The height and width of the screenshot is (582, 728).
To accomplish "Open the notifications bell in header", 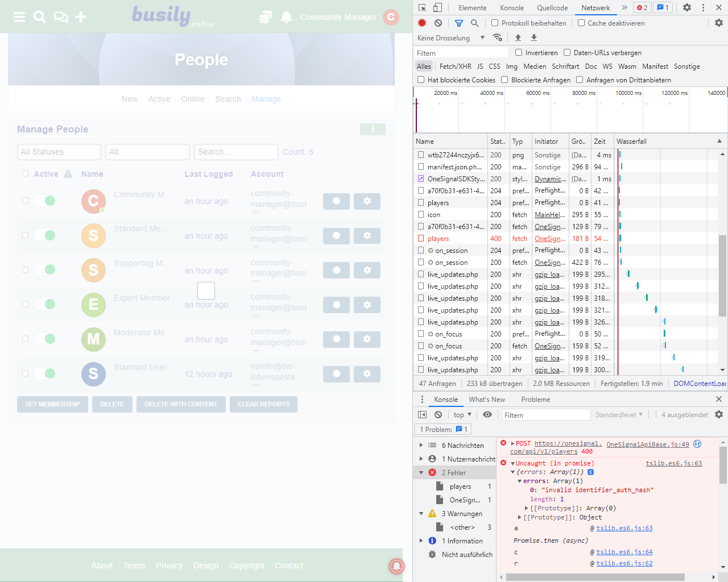I will 287,17.
